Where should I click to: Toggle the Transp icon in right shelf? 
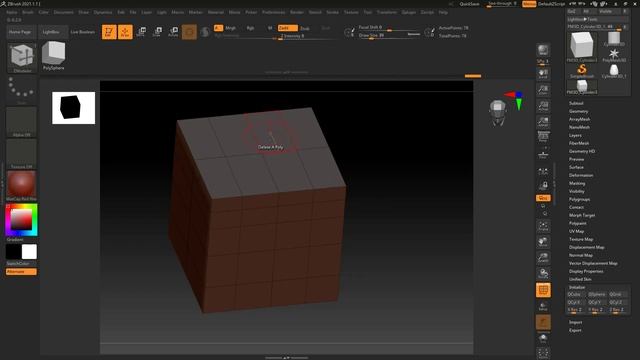[543, 306]
